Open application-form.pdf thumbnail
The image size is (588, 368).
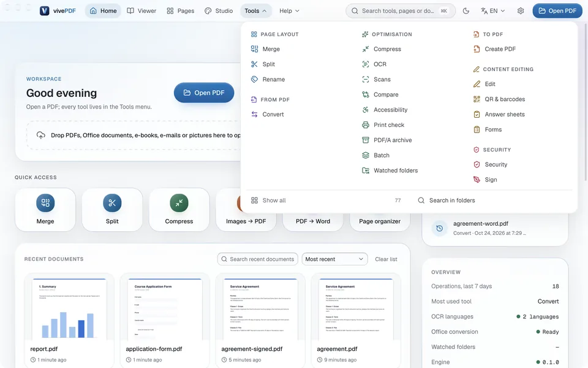pos(165,309)
